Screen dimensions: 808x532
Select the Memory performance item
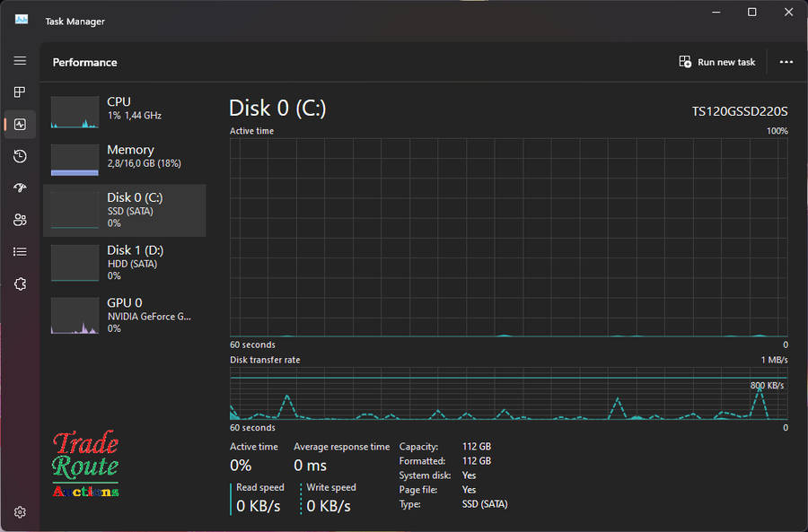[125, 157]
